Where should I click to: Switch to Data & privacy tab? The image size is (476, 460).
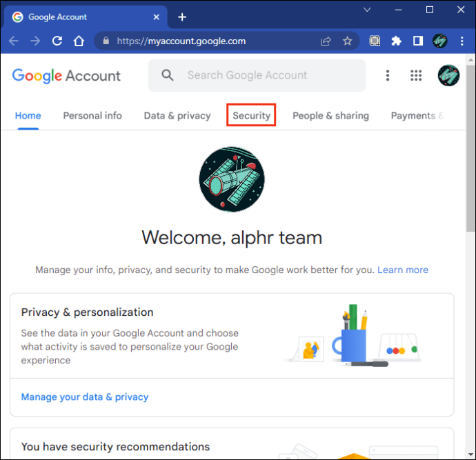pyautogui.click(x=177, y=116)
